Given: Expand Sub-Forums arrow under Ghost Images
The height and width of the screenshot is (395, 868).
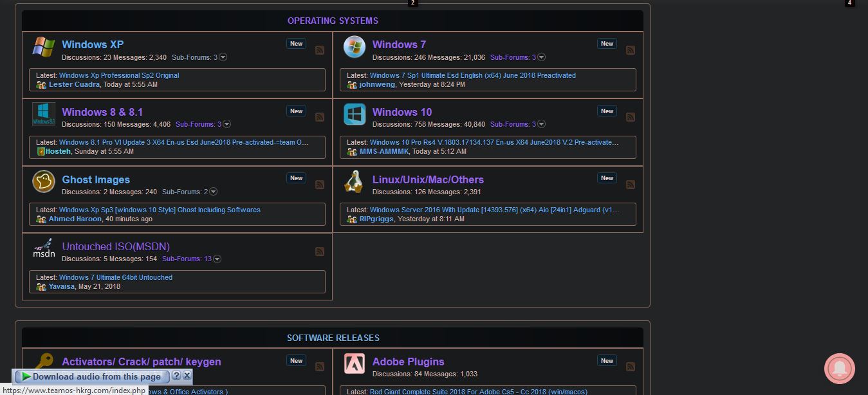Looking at the screenshot, I should tap(214, 192).
